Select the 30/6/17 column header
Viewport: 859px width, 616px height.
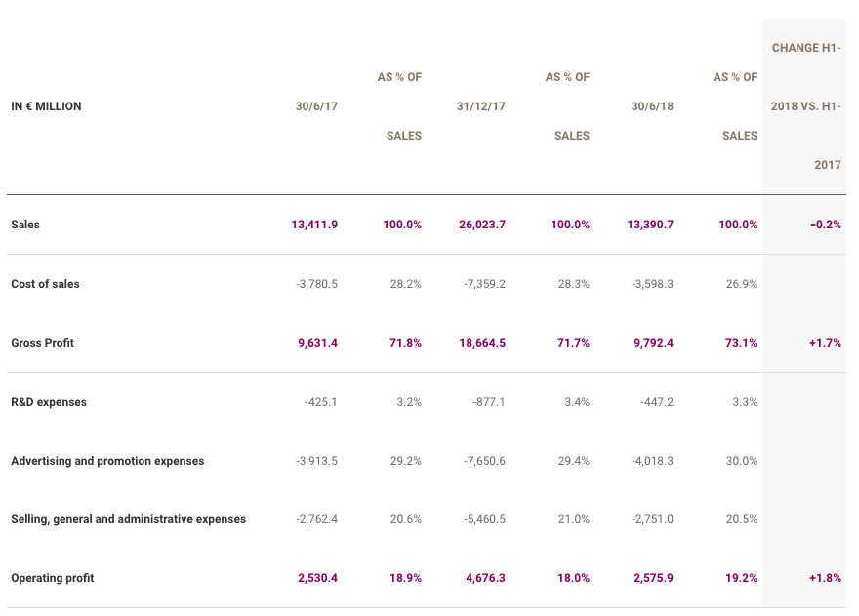(316, 106)
